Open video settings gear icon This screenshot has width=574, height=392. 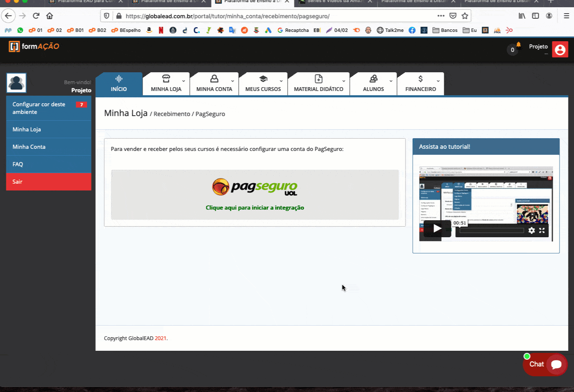531,230
